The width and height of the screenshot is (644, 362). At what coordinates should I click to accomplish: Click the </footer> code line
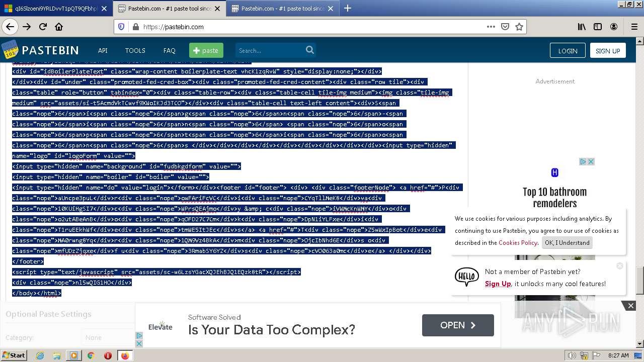coord(28,261)
